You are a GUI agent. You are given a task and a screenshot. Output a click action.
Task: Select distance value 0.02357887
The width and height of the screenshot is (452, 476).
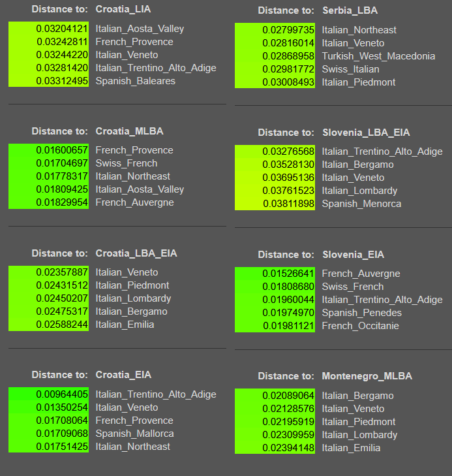pyautogui.click(x=62, y=272)
